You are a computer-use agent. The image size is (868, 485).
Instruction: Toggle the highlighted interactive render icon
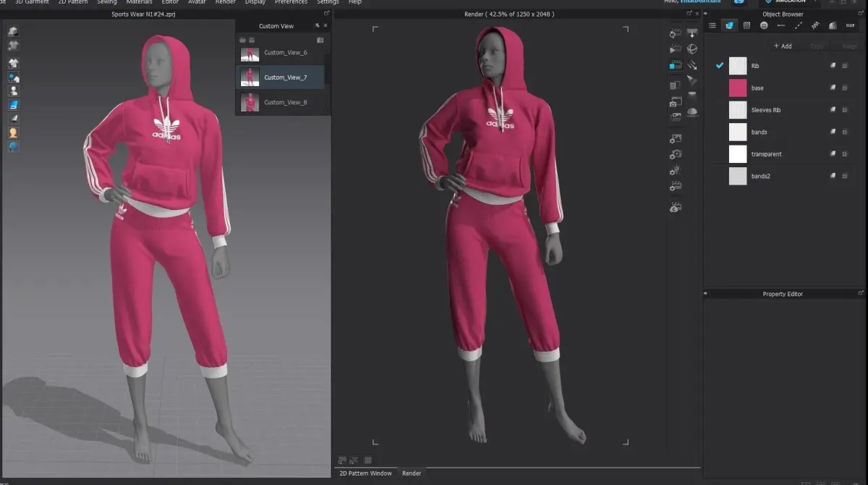675,65
